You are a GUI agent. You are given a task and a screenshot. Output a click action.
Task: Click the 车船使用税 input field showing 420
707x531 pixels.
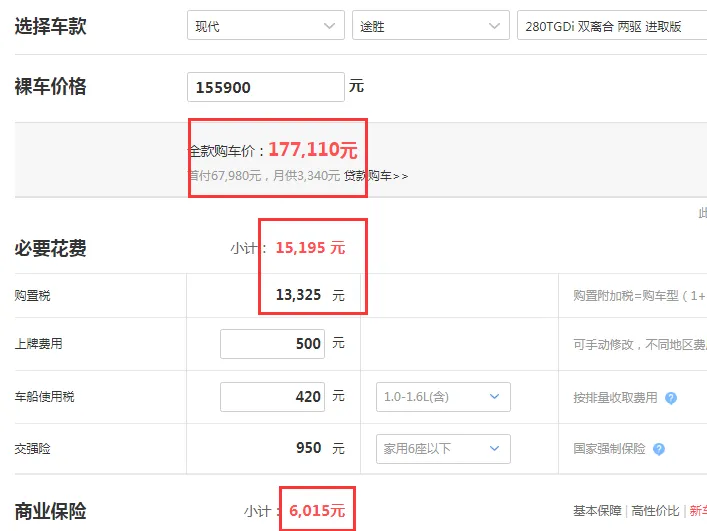point(272,397)
